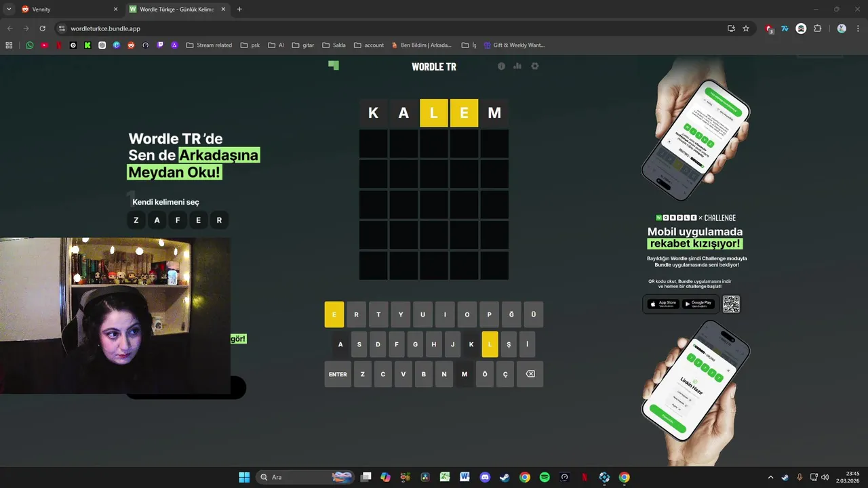Image resolution: width=868 pixels, height=488 pixels.
Task: Open a new browser tab
Action: pyautogui.click(x=239, y=9)
